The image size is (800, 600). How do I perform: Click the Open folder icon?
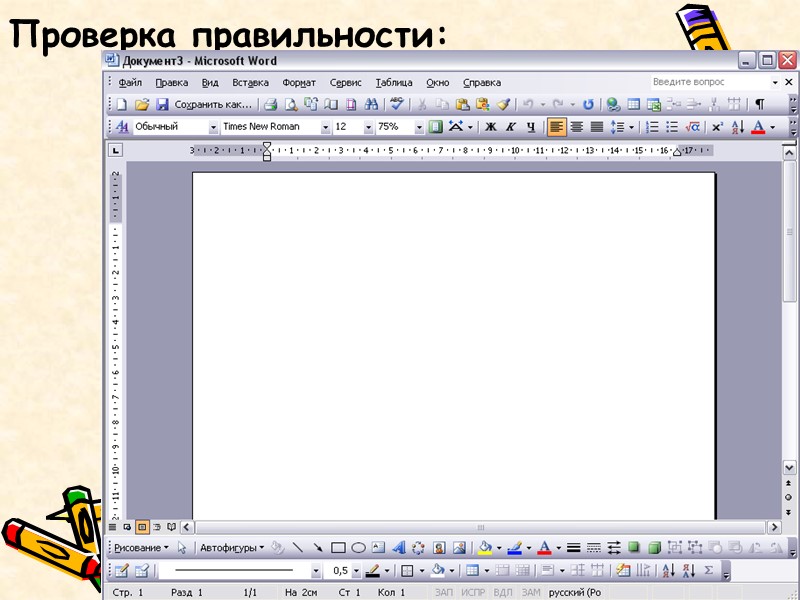tap(142, 105)
